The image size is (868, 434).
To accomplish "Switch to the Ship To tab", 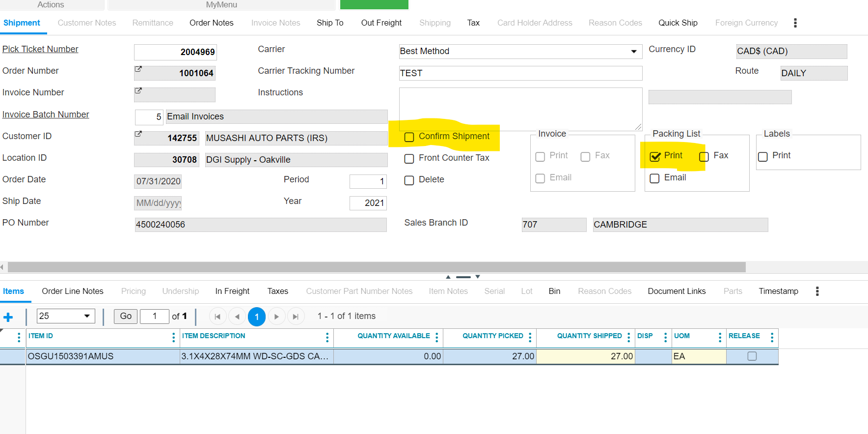I will [x=330, y=23].
